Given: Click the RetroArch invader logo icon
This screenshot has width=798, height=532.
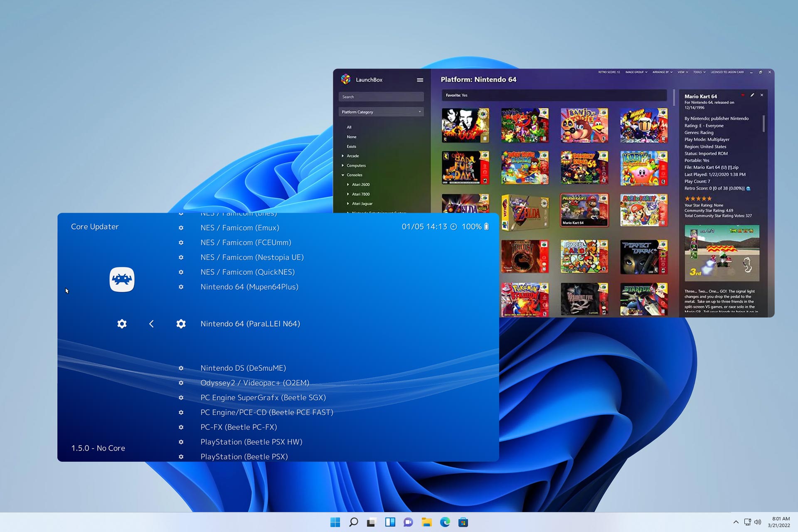Looking at the screenshot, I should (x=122, y=279).
